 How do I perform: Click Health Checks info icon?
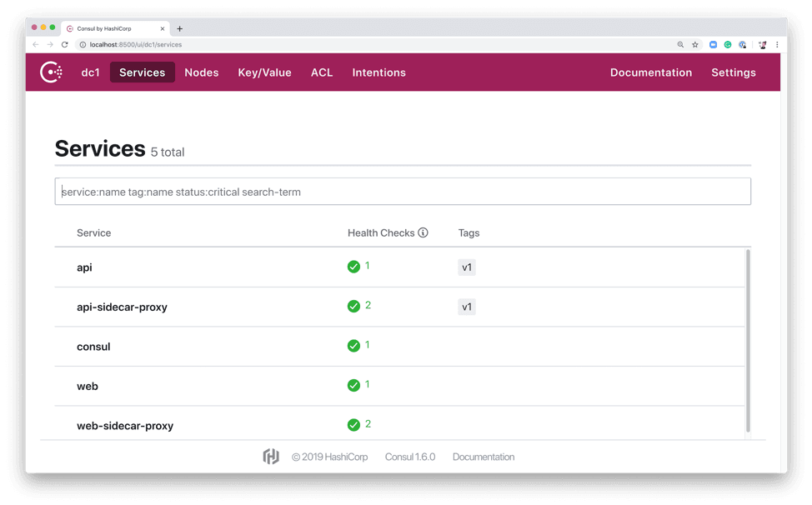tap(423, 233)
